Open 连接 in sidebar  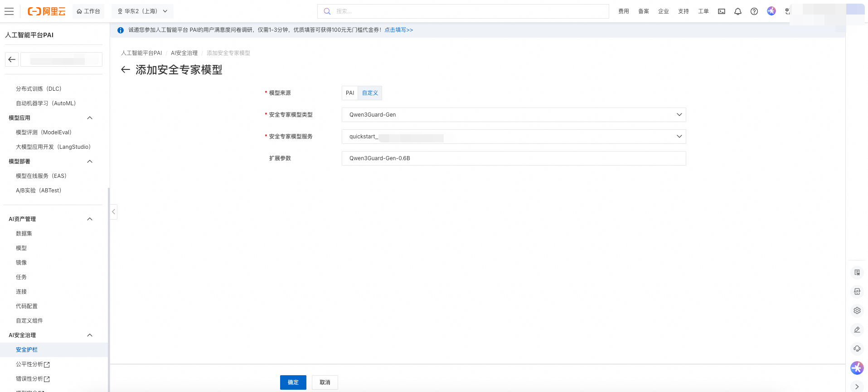point(21,292)
